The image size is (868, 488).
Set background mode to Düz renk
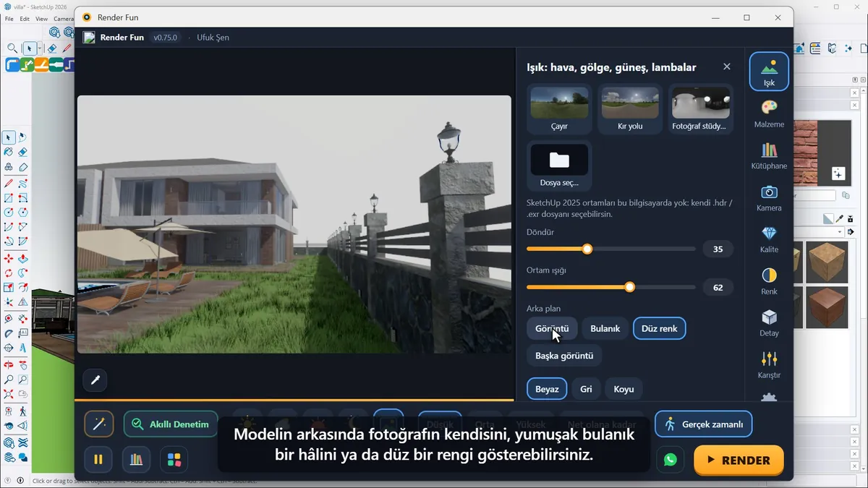660,328
